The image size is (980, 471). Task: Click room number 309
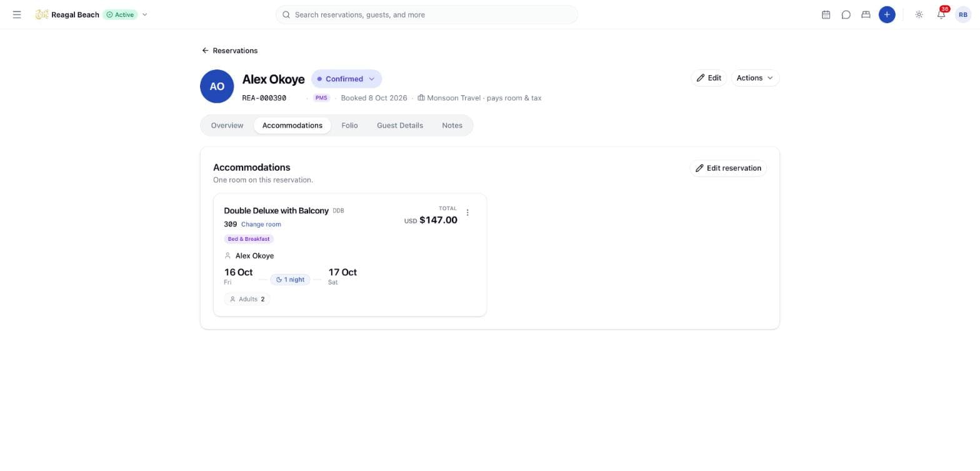tap(230, 225)
